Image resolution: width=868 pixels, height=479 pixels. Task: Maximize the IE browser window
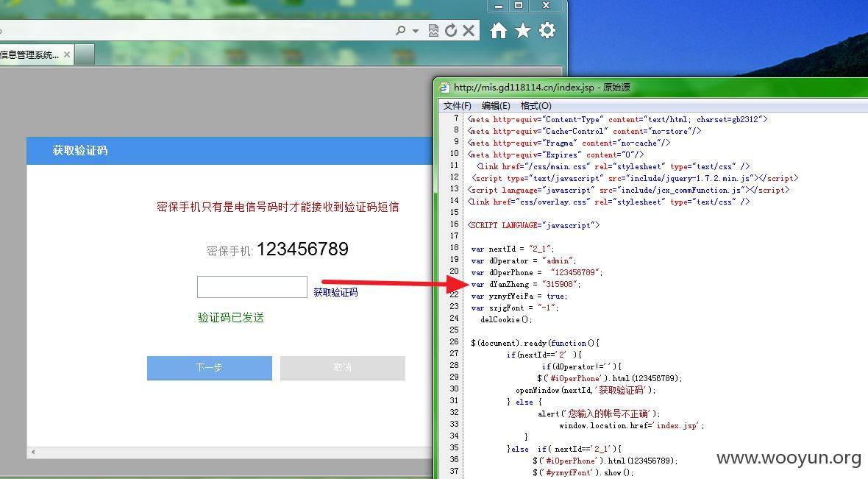click(x=519, y=6)
